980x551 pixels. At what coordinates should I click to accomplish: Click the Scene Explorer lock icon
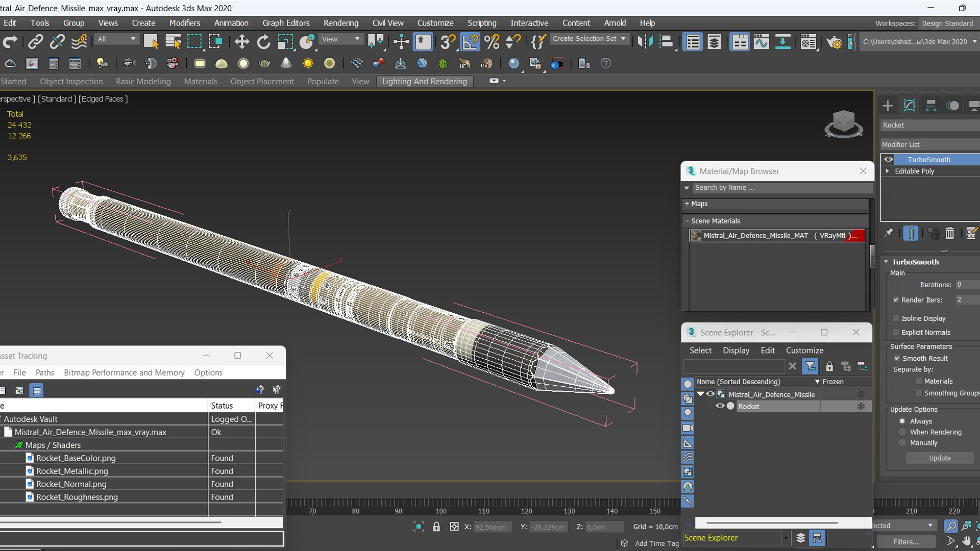tap(829, 366)
